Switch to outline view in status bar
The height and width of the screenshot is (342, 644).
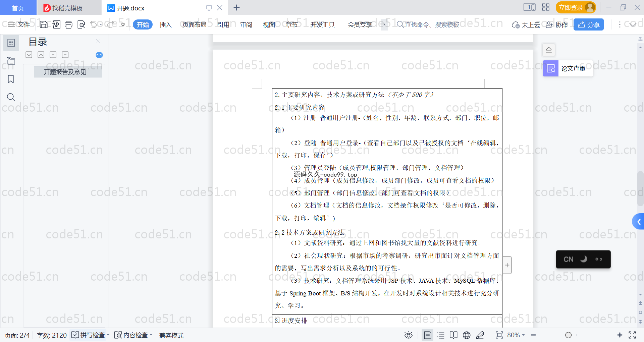tap(441, 335)
